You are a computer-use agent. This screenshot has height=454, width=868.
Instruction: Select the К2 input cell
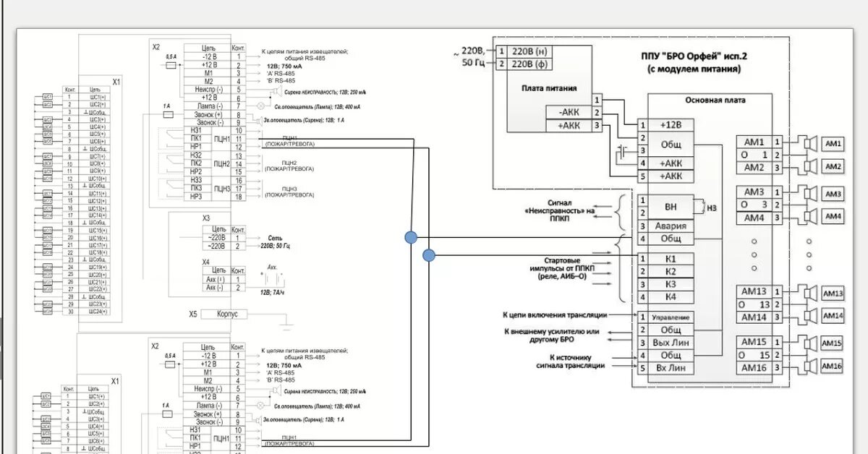[x=671, y=271]
